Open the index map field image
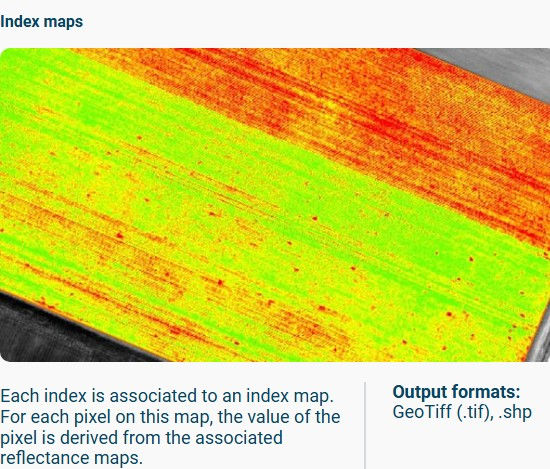 [275, 205]
